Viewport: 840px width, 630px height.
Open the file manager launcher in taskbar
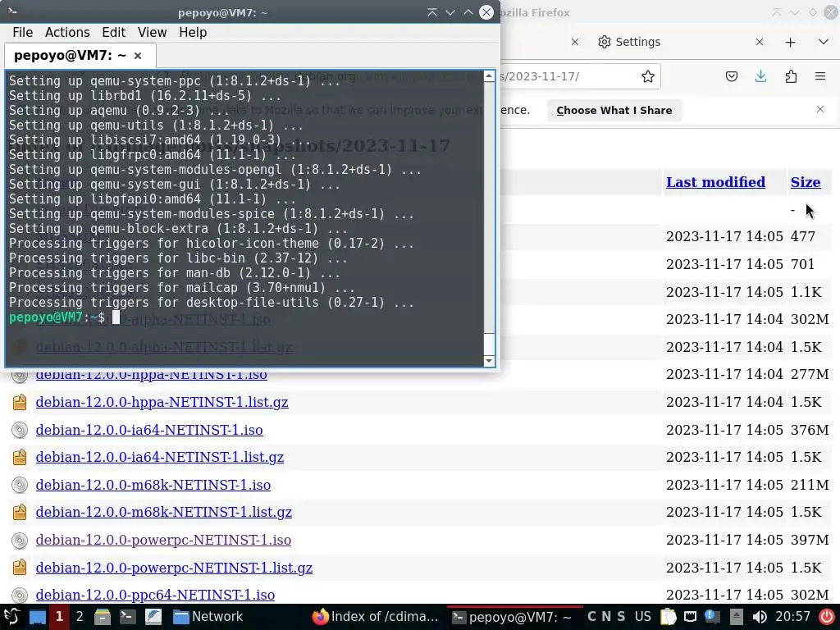(103, 617)
